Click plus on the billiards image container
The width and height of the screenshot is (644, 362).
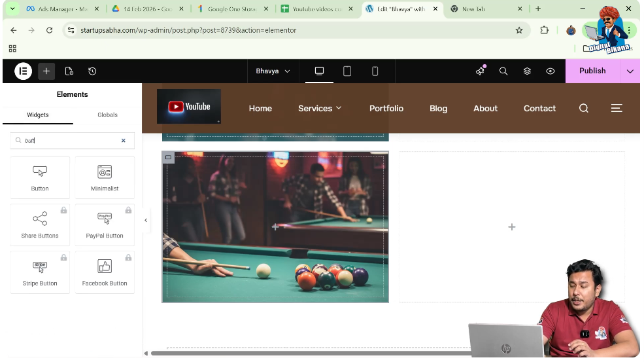click(x=275, y=226)
